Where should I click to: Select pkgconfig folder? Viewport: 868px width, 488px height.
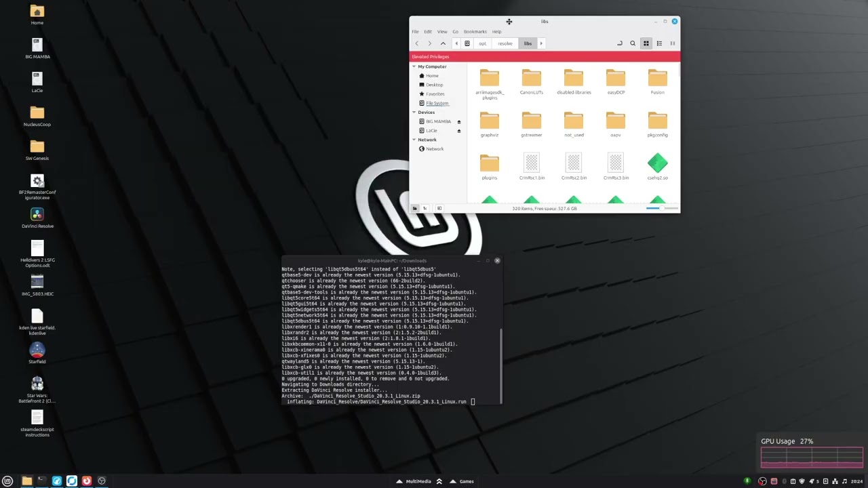(658, 125)
